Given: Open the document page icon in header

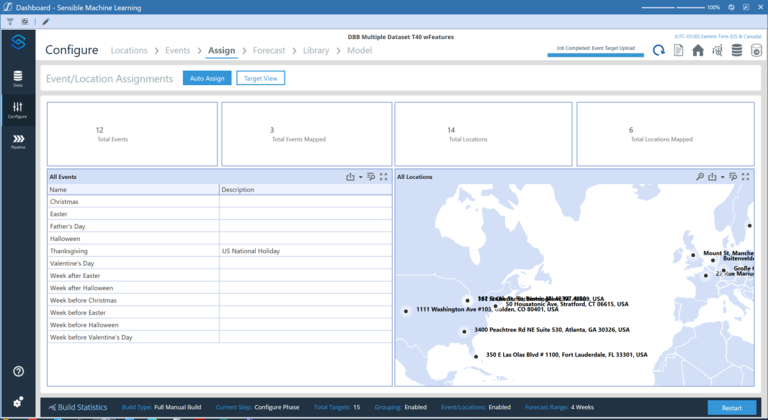Looking at the screenshot, I should click(x=678, y=50).
